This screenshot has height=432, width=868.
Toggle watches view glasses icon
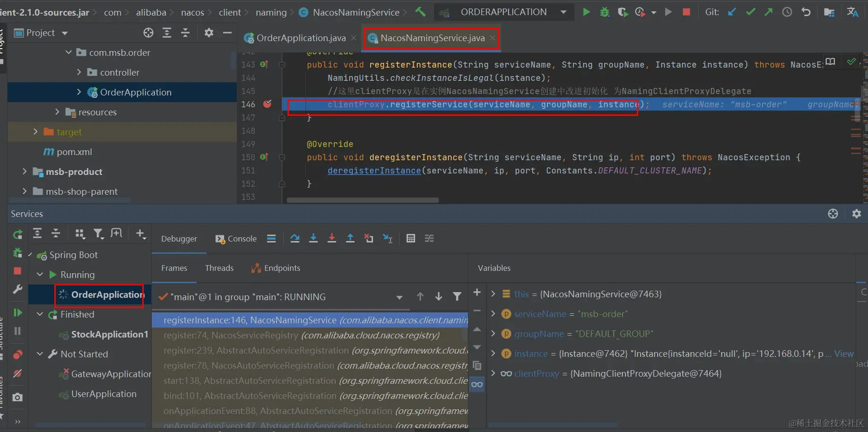[x=477, y=384]
